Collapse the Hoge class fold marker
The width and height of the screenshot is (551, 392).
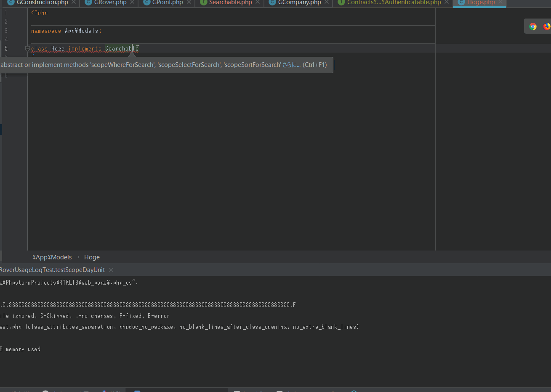[x=27, y=49]
